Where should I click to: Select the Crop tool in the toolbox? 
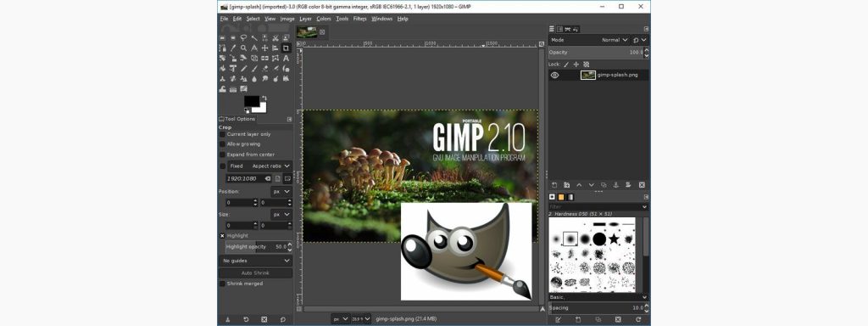[286, 48]
